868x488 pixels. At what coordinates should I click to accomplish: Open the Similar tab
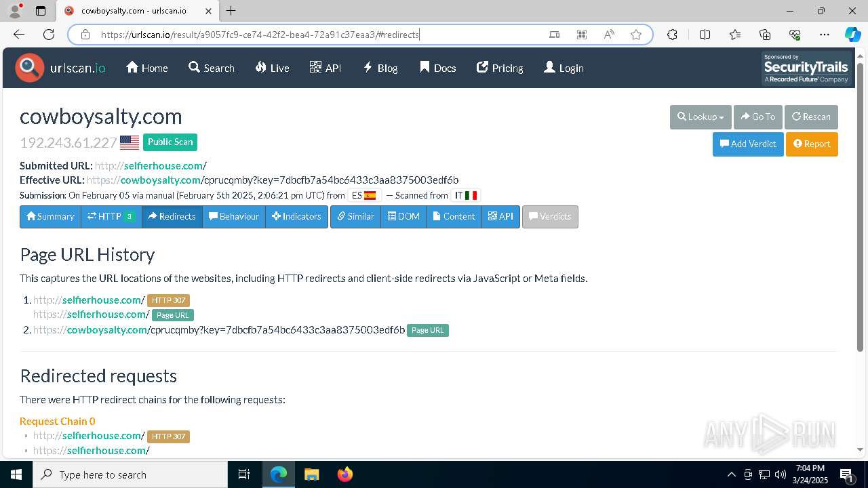[x=355, y=216]
